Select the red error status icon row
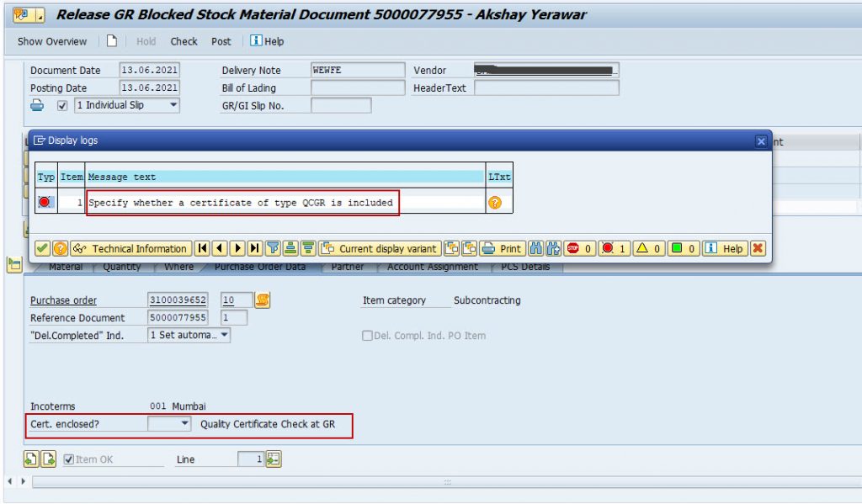 (x=45, y=202)
